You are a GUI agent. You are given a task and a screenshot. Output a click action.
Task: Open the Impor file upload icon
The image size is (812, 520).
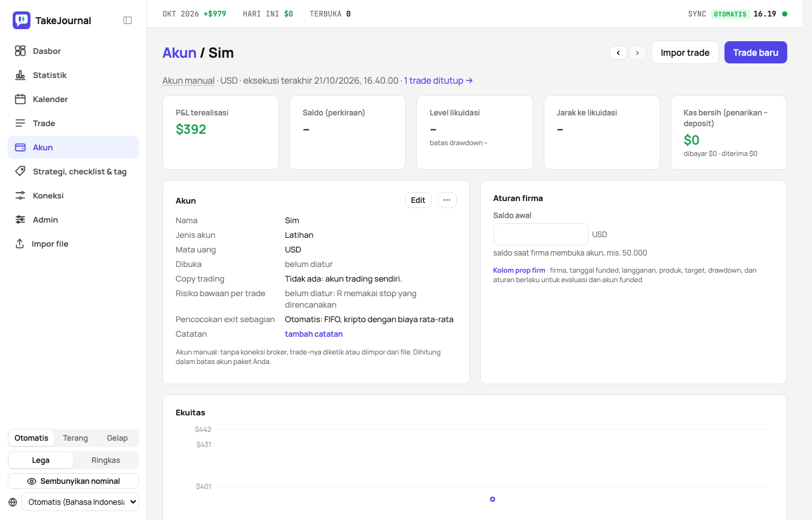(x=20, y=244)
